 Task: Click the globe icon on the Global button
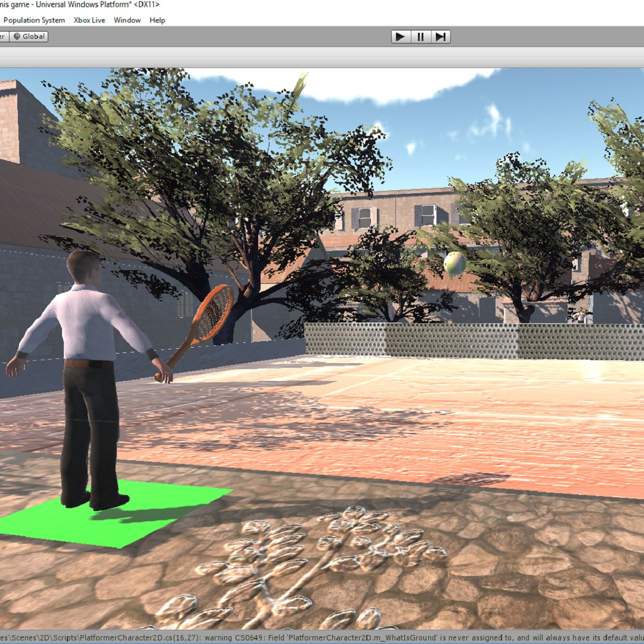pos(17,36)
